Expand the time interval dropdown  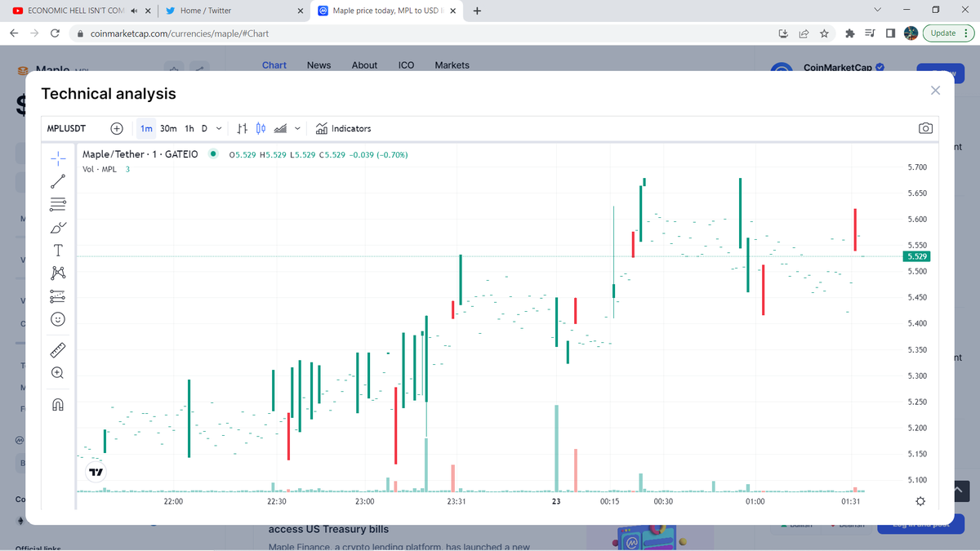tap(218, 128)
